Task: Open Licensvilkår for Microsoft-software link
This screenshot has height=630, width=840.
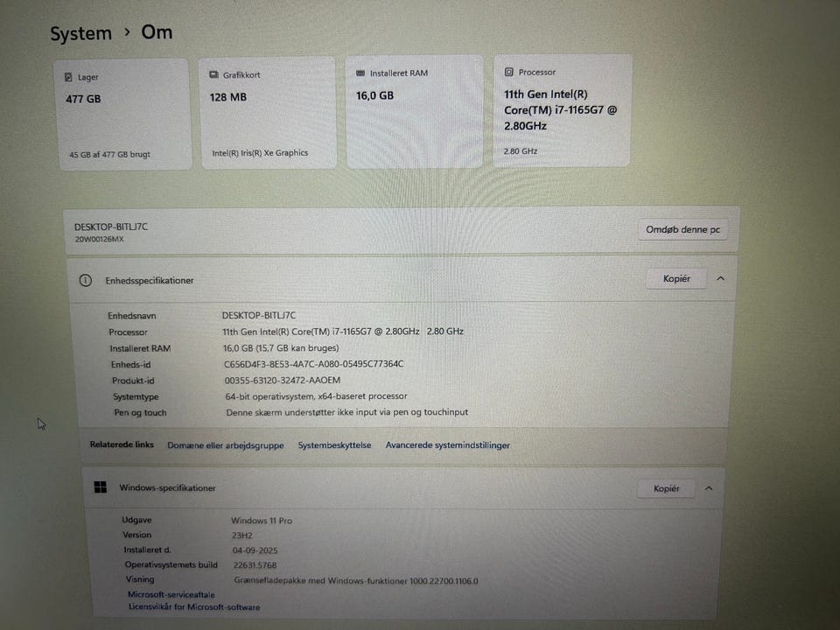Action: click(194, 607)
